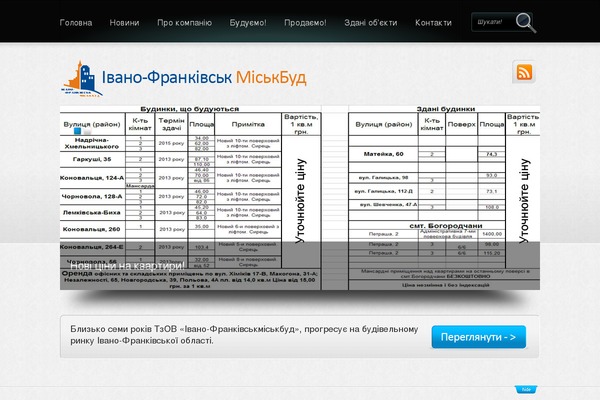Click the Івано-Франківськ МіськБуд site title
The height and width of the screenshot is (400, 600).
click(204, 78)
